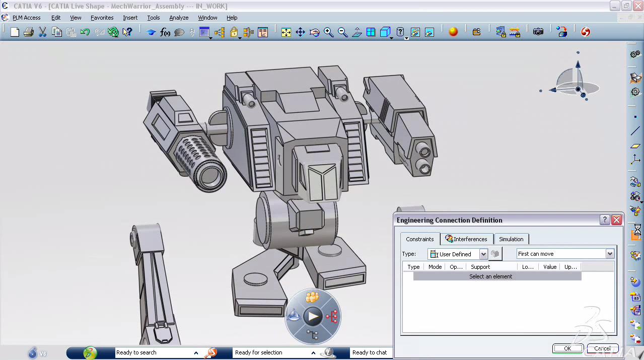The height and width of the screenshot is (360, 644).
Task: Click the OK button
Action: pyautogui.click(x=567, y=348)
